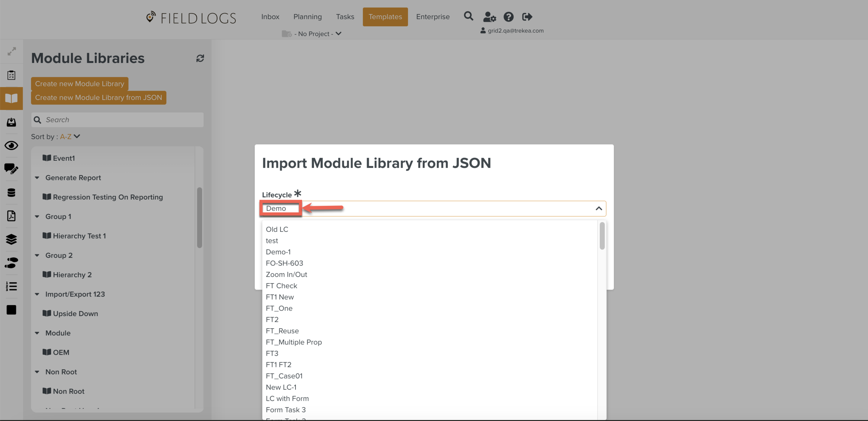Image resolution: width=868 pixels, height=421 pixels.
Task: Open the eye icon sidebar section
Action: [x=11, y=145]
